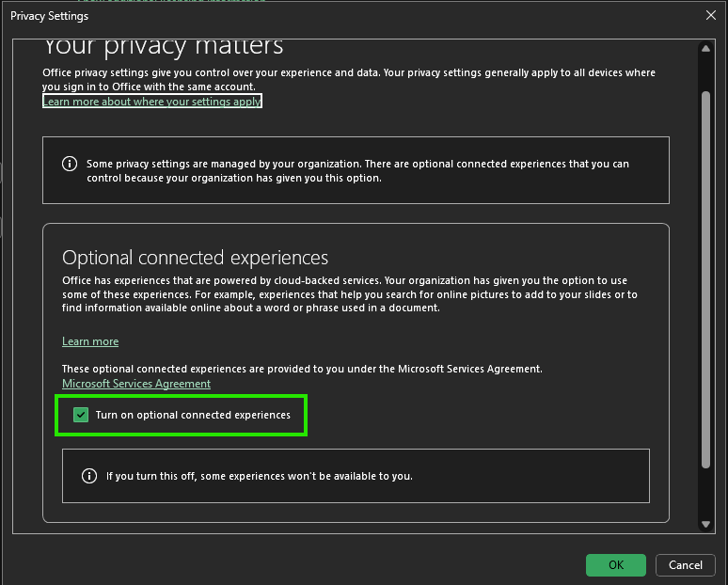Click the Privacy Settings title bar text
This screenshot has height=585, width=728.
pos(49,16)
